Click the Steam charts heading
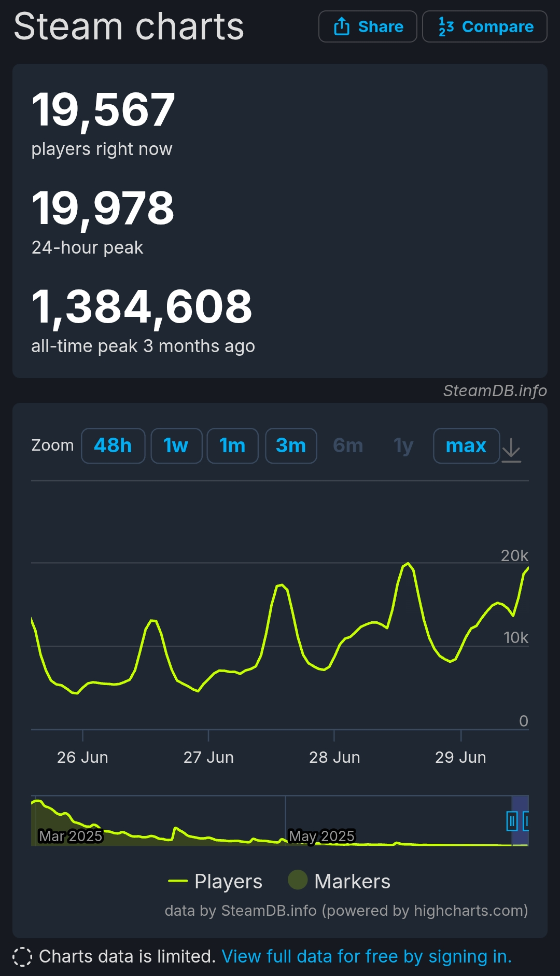 click(129, 26)
